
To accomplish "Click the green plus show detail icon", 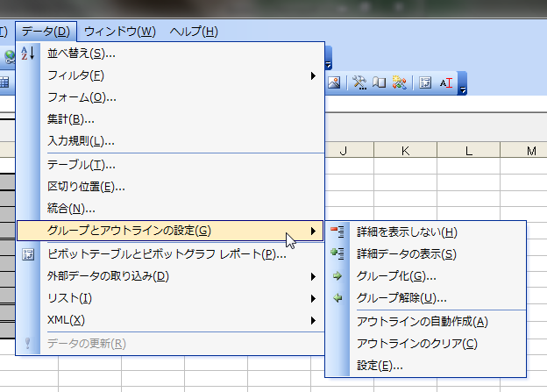I will 337,253.
